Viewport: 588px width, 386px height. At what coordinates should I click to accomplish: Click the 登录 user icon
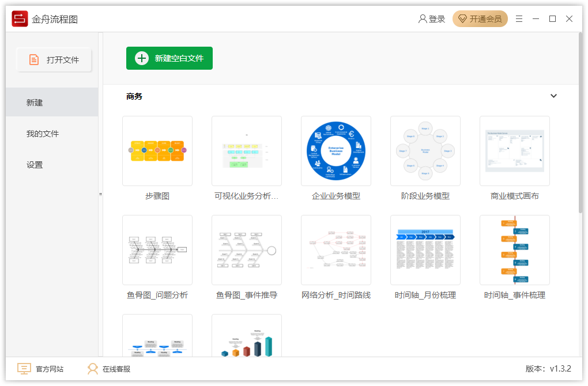[423, 18]
